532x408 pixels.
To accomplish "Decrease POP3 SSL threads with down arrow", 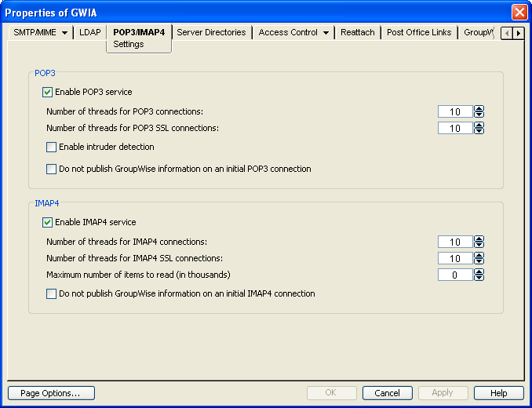I will (x=479, y=131).
